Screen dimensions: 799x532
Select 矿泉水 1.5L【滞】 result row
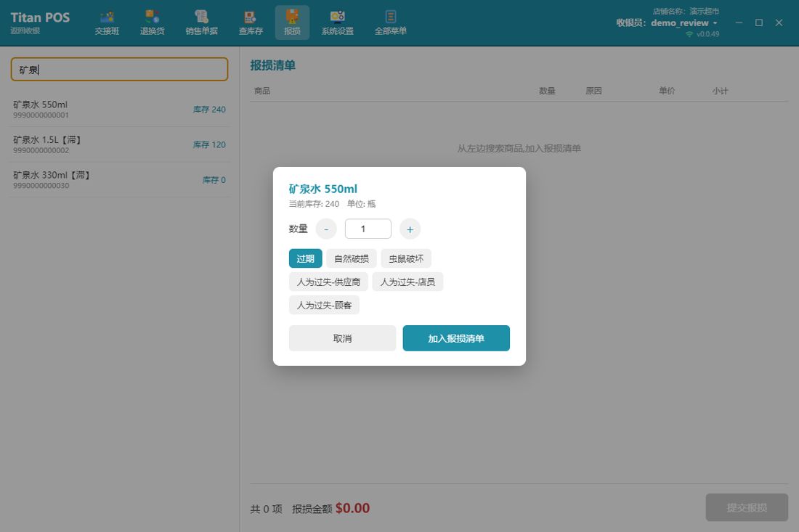119,144
